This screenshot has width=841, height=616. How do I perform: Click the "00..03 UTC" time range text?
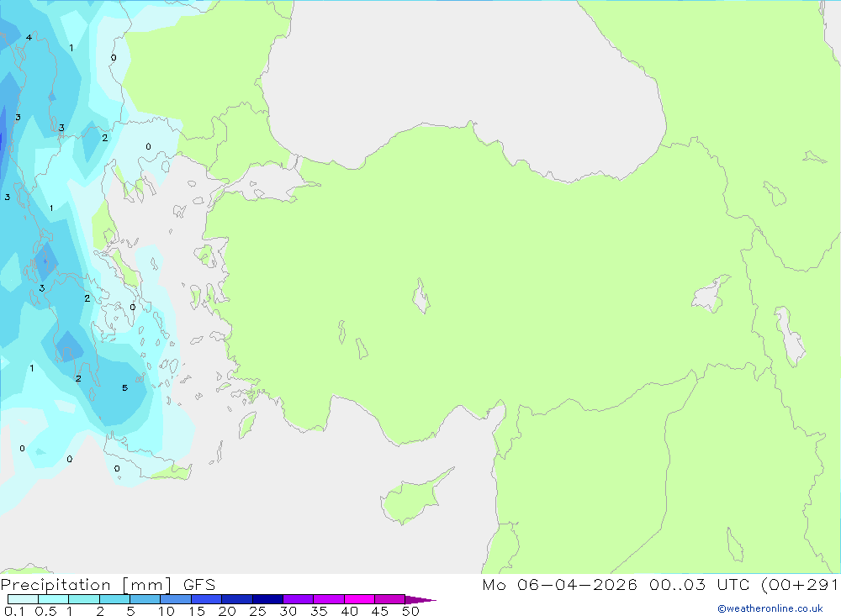click(700, 585)
